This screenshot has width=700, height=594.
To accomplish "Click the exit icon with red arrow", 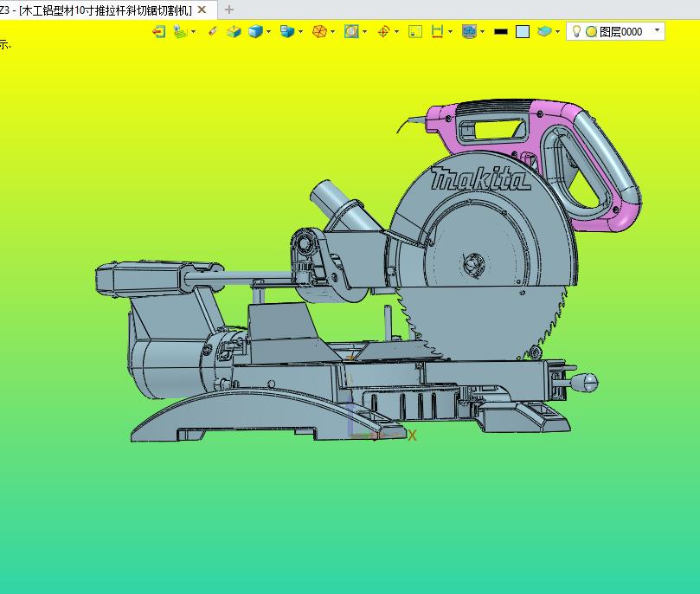I will click(158, 32).
